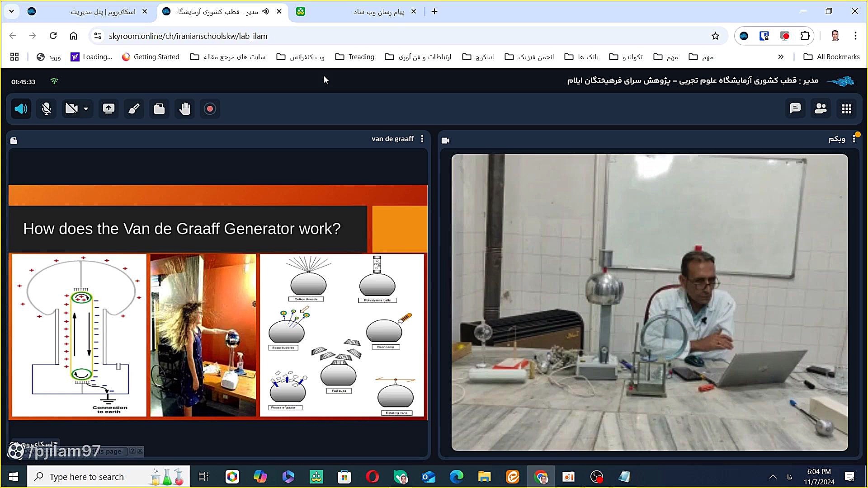
Task: Start recording the session
Action: (210, 109)
